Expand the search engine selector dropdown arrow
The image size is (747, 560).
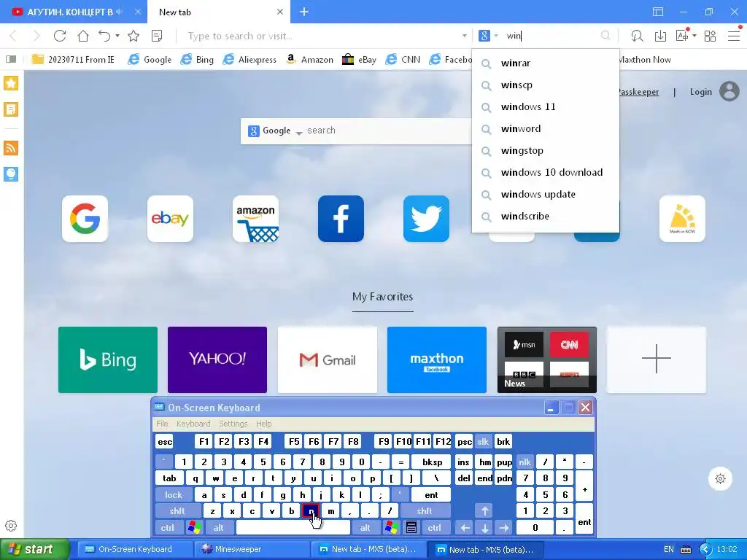click(x=496, y=36)
